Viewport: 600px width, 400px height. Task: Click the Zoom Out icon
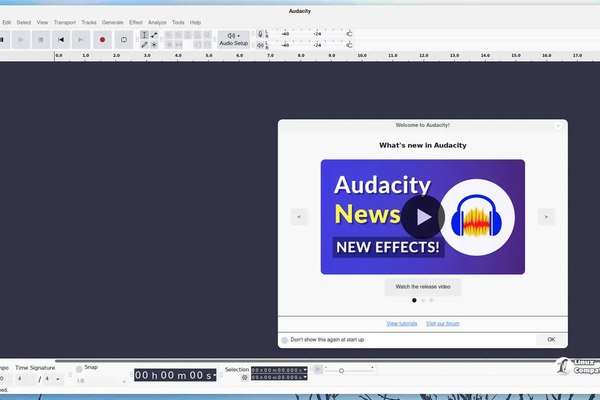point(178,35)
